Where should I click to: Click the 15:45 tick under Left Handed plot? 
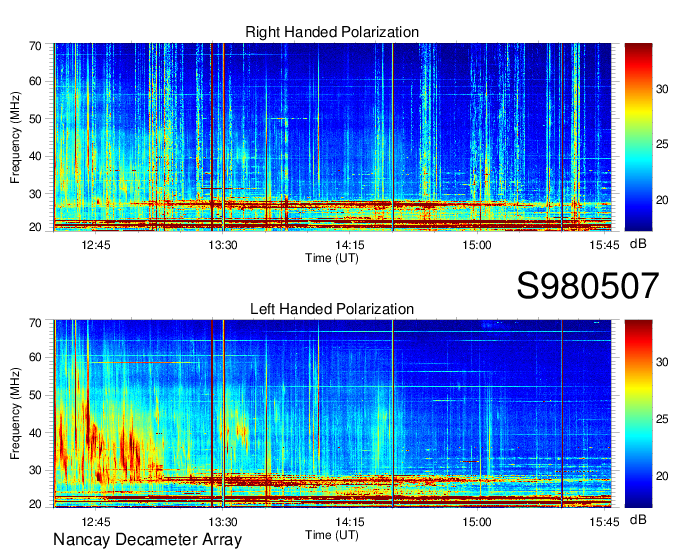coord(604,522)
